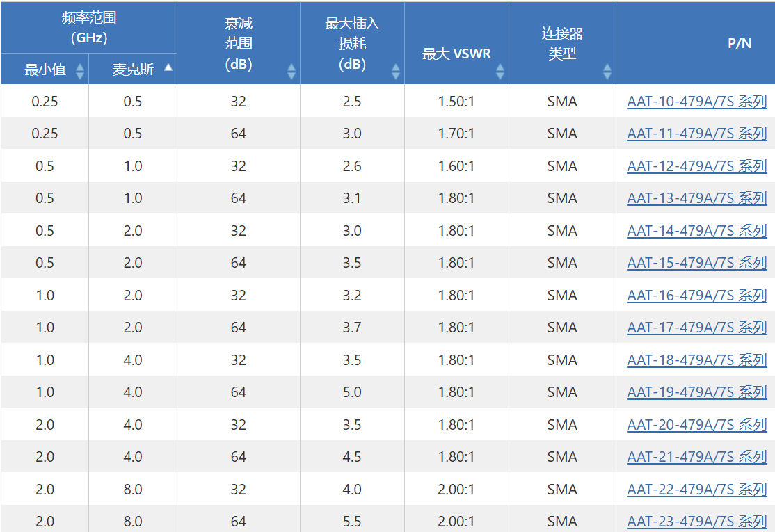The height and width of the screenshot is (532, 775).
Task: Click the sort arrows beside 最小值
Action: (80, 70)
